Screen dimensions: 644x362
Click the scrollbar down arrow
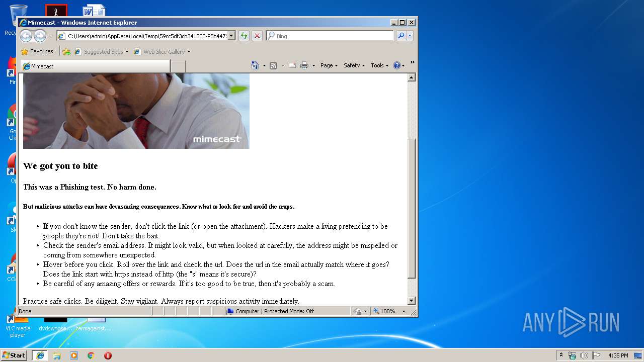(x=412, y=301)
